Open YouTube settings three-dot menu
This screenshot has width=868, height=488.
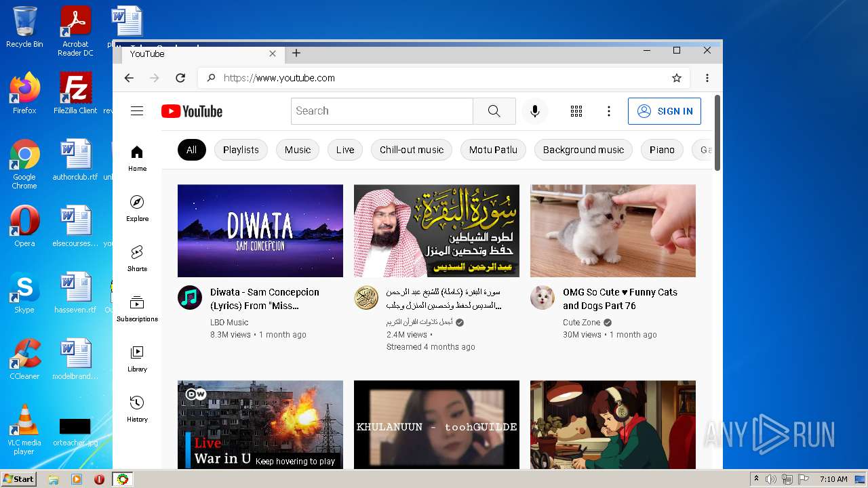click(x=609, y=111)
